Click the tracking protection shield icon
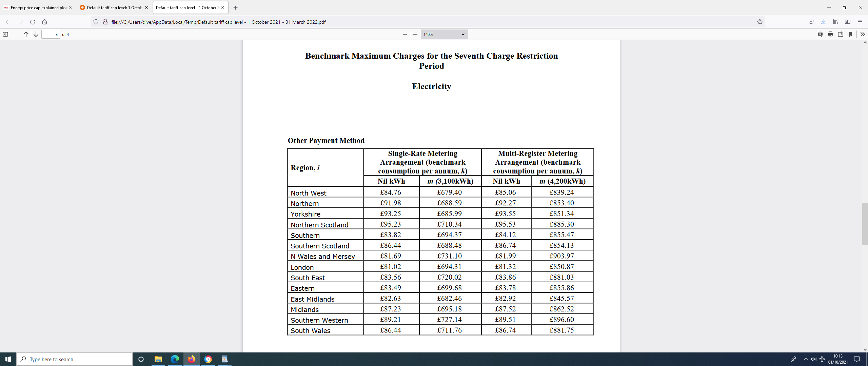 [96, 22]
